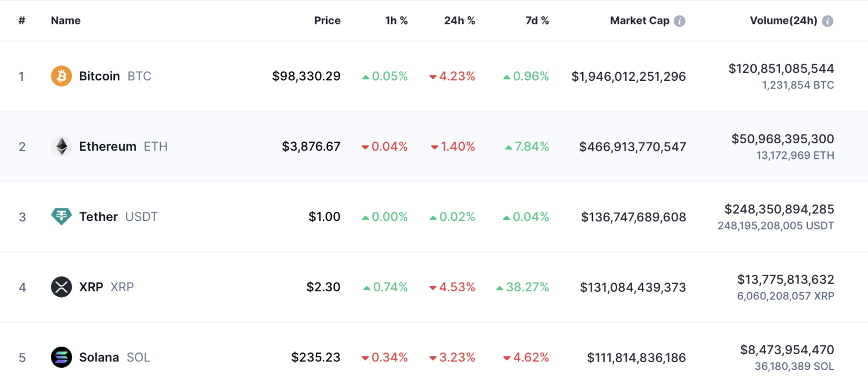Screen dimensions: 868x384
Task: Sort by the Name column header
Action: tap(66, 21)
